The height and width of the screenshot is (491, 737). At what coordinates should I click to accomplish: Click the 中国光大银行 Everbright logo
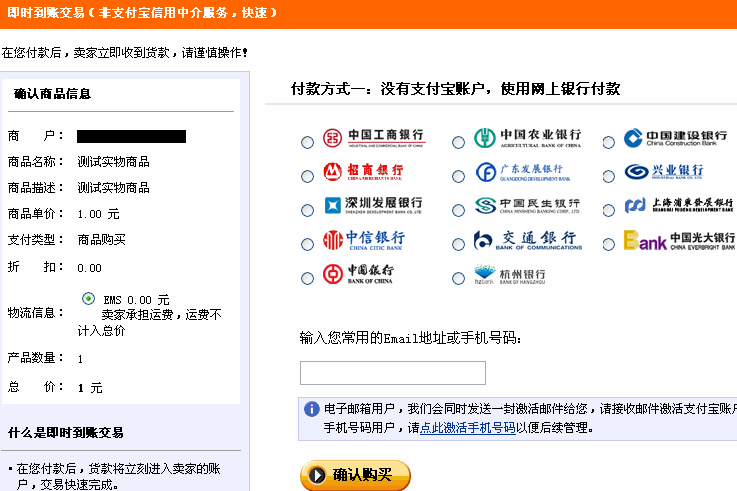click(x=679, y=240)
